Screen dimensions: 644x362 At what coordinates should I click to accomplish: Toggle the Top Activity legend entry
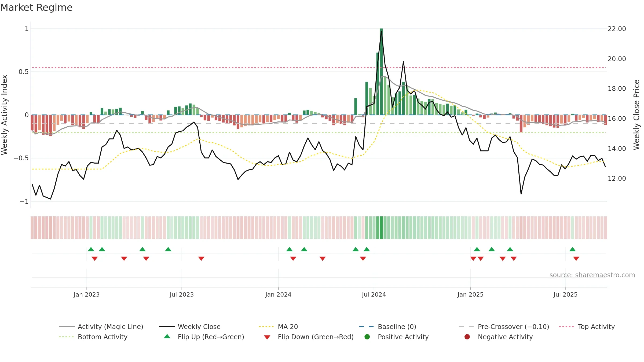click(587, 327)
